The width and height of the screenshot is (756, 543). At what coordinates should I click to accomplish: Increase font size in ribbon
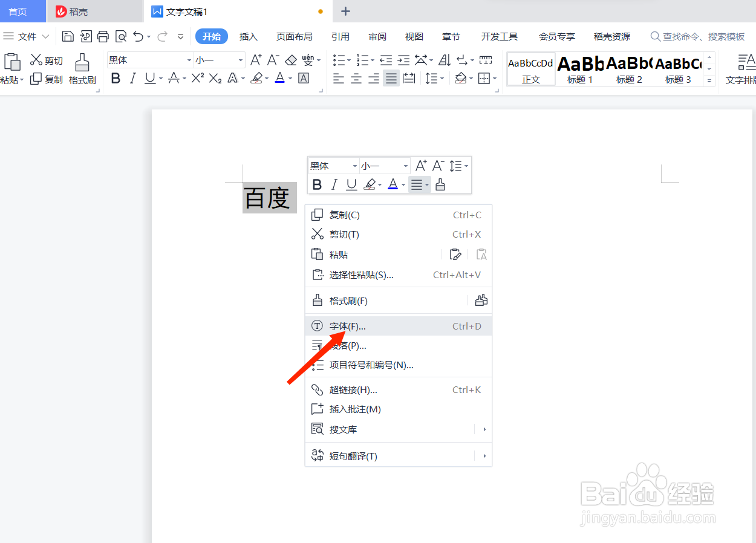pos(256,60)
